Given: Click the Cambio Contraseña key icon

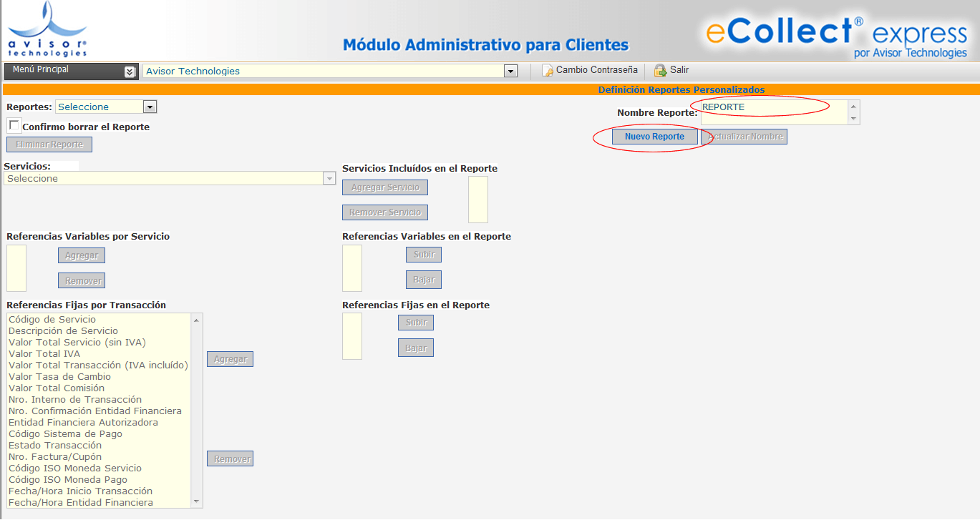Looking at the screenshot, I should pos(548,70).
